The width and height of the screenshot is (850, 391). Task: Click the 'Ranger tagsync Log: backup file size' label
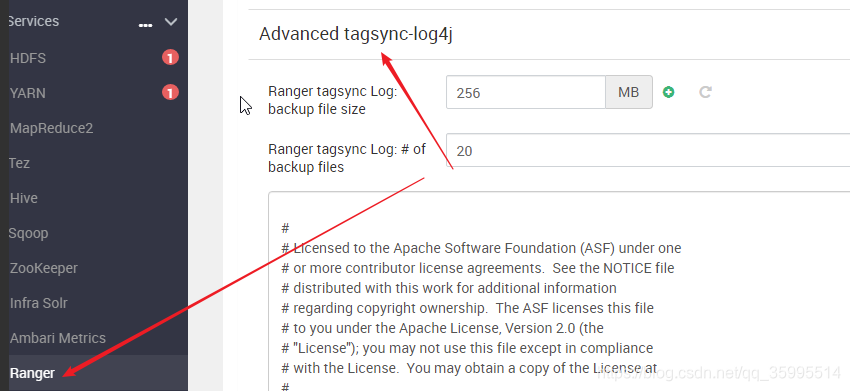point(333,100)
